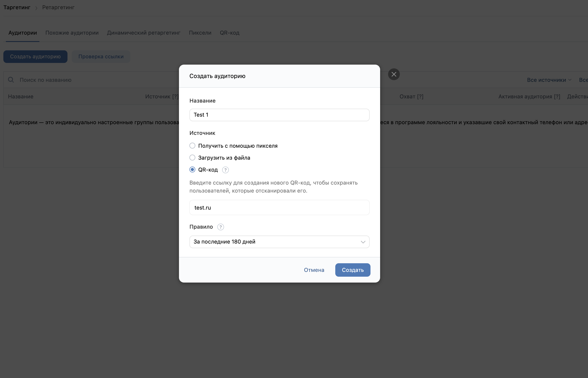This screenshot has width=588, height=378.
Task: Open the За последние 180 дней dropdown
Action: point(279,242)
